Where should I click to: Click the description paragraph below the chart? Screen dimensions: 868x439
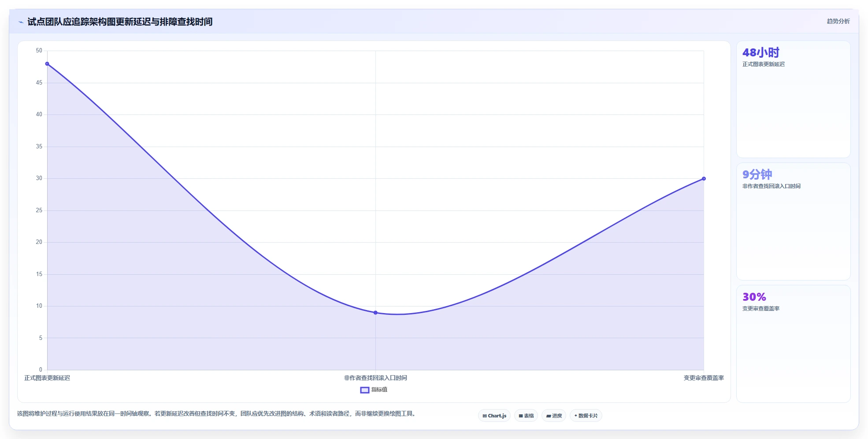click(216, 413)
